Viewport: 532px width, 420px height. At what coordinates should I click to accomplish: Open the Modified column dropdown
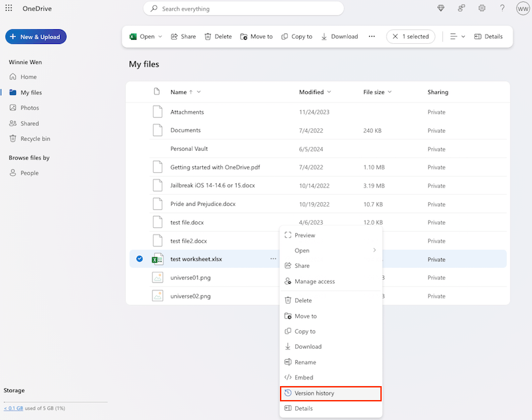(331, 92)
